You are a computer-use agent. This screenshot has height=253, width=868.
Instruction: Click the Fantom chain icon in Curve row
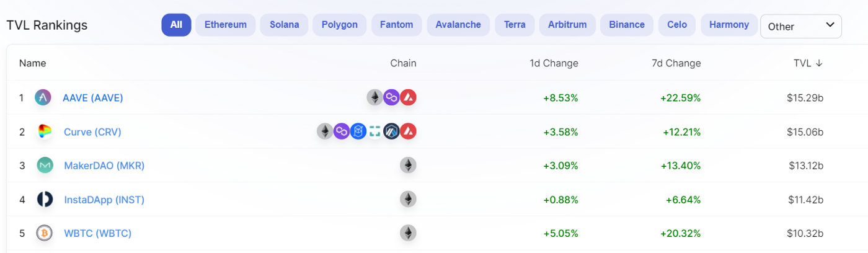pos(358,131)
